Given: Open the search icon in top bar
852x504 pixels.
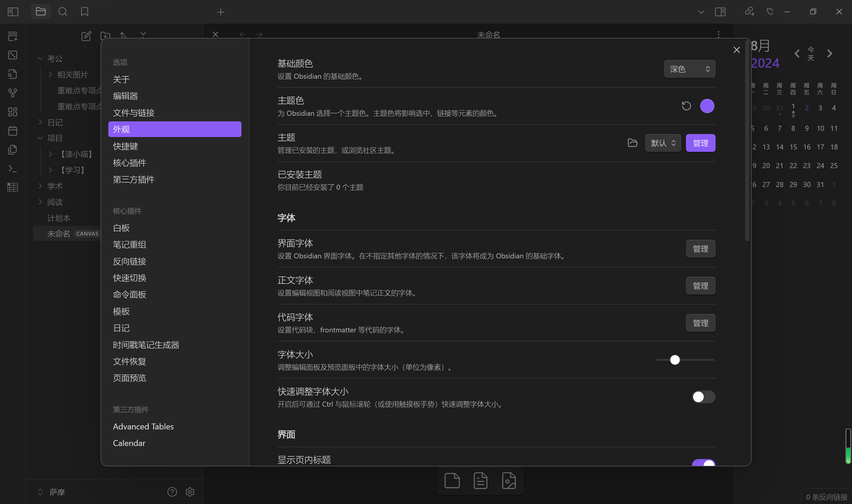Looking at the screenshot, I should 62,12.
